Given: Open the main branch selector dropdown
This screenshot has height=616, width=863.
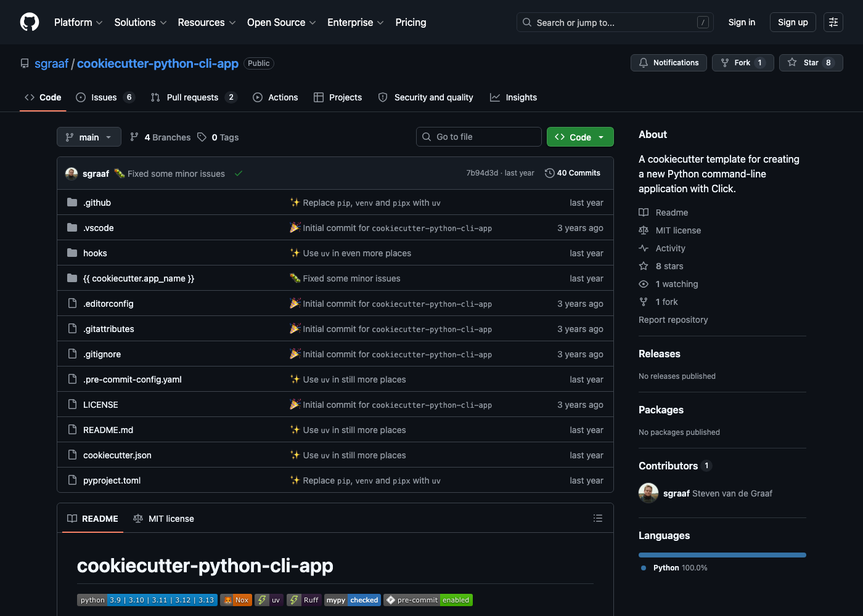Looking at the screenshot, I should click(89, 137).
